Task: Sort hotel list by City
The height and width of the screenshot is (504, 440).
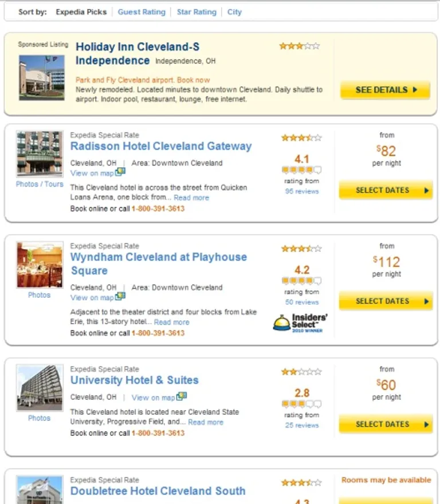Action: [x=234, y=12]
